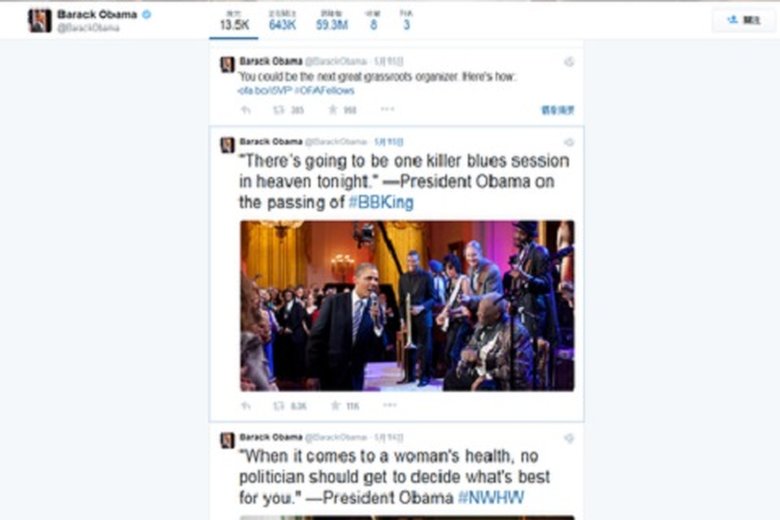
Task: Reply to the BBKing tweet
Action: tap(246, 406)
